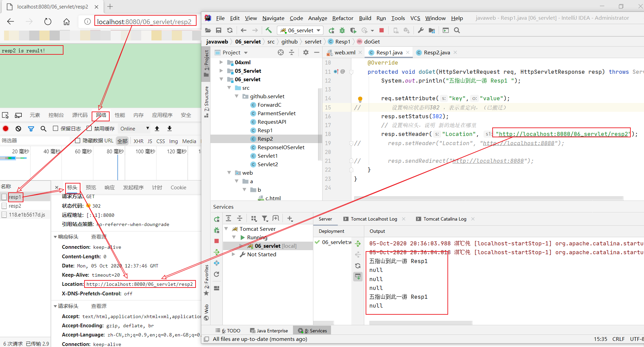Collapse the Tomcat Server node
This screenshot has width=644, height=347.
[226, 229]
